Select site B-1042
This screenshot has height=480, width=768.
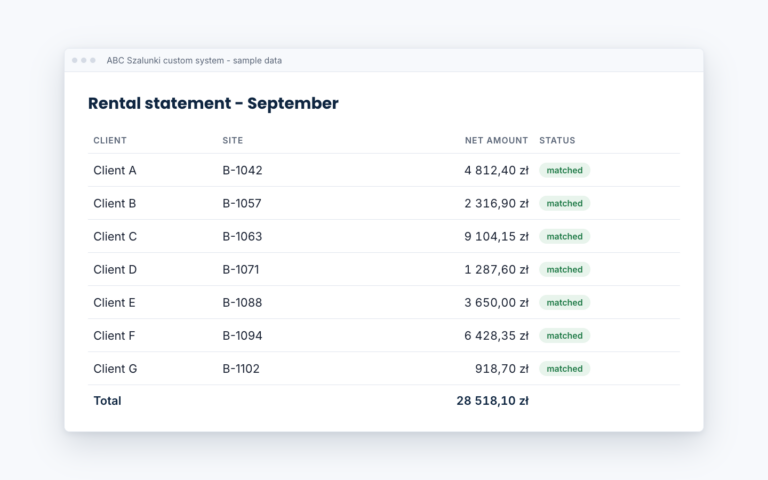[242, 170]
